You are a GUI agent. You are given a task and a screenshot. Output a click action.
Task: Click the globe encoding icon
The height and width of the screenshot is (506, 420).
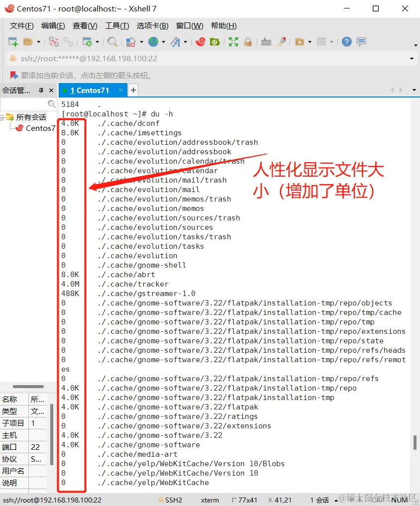pyautogui.click(x=153, y=42)
